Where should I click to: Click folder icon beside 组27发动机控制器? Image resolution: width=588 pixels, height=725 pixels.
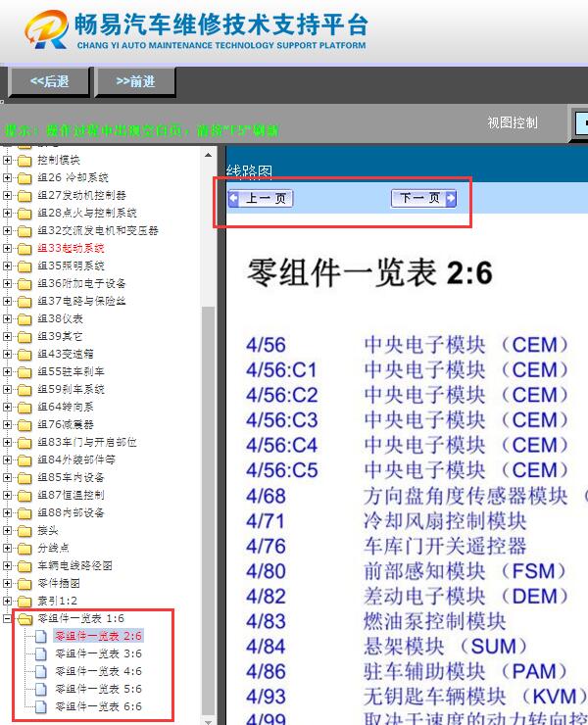pos(24,196)
